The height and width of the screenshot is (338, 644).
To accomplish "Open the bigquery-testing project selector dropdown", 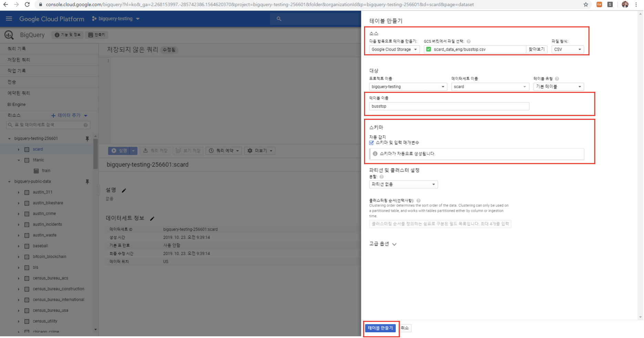I will [116, 19].
